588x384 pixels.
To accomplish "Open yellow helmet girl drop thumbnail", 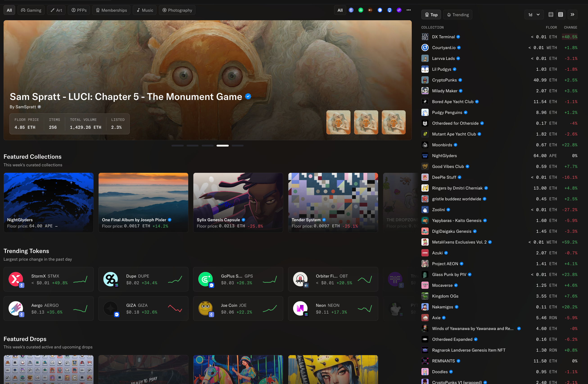I will point(333,370).
